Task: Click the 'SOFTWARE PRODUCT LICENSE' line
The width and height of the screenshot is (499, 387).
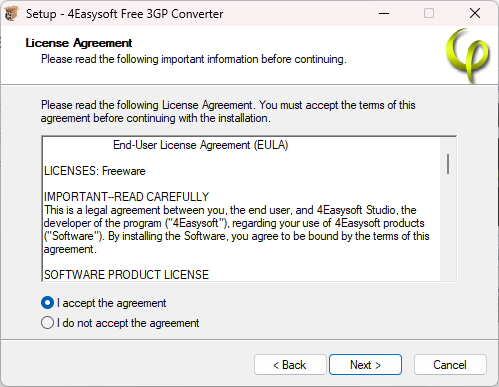Action: click(126, 275)
